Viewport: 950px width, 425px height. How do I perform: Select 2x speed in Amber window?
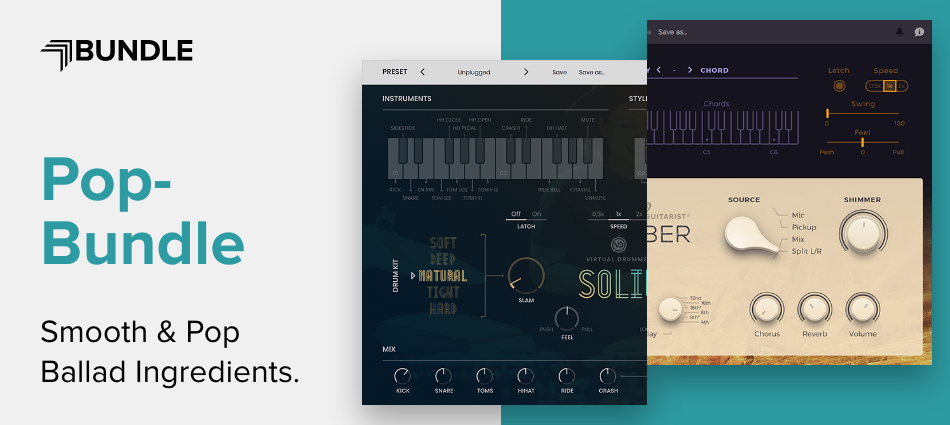click(x=902, y=86)
